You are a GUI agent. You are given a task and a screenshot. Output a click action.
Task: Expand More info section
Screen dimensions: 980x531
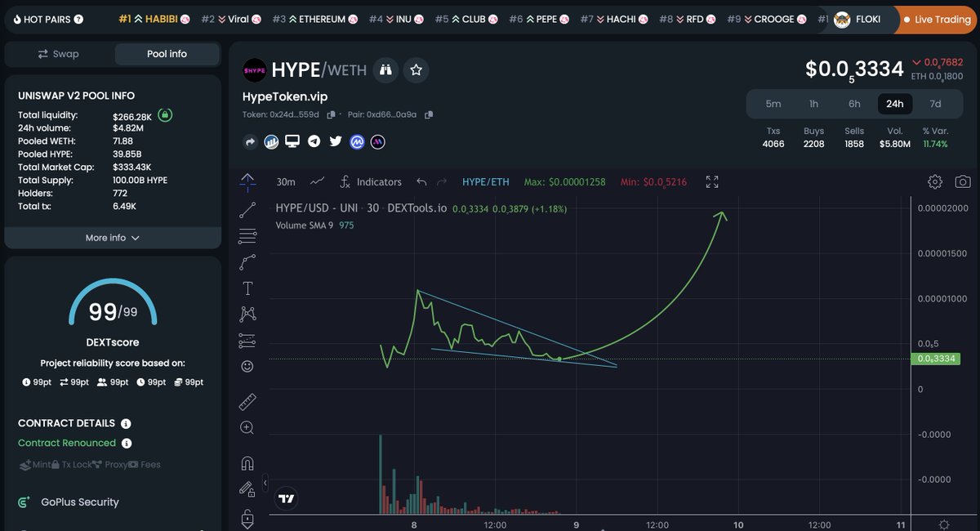[113, 238]
